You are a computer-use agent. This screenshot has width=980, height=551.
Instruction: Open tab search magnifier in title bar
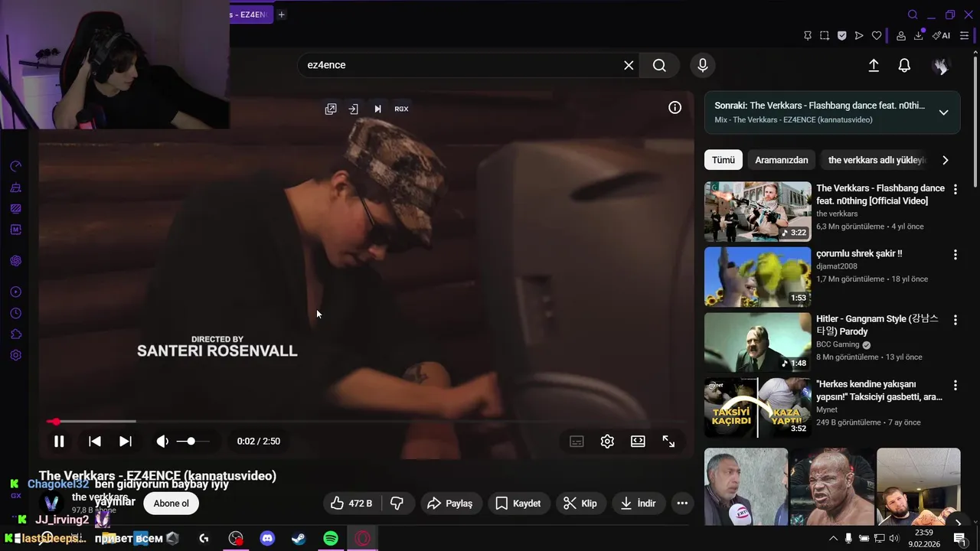click(x=913, y=15)
